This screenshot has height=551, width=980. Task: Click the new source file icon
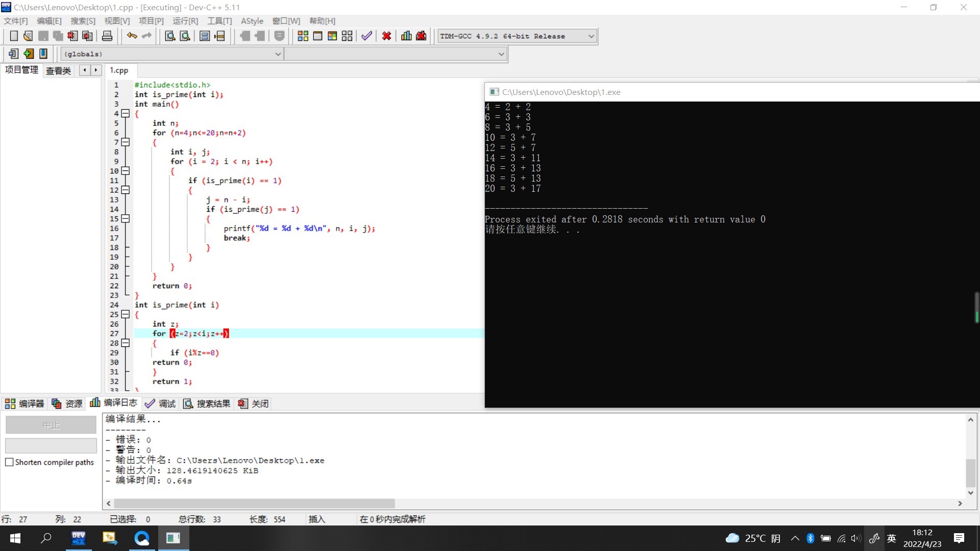(x=14, y=36)
